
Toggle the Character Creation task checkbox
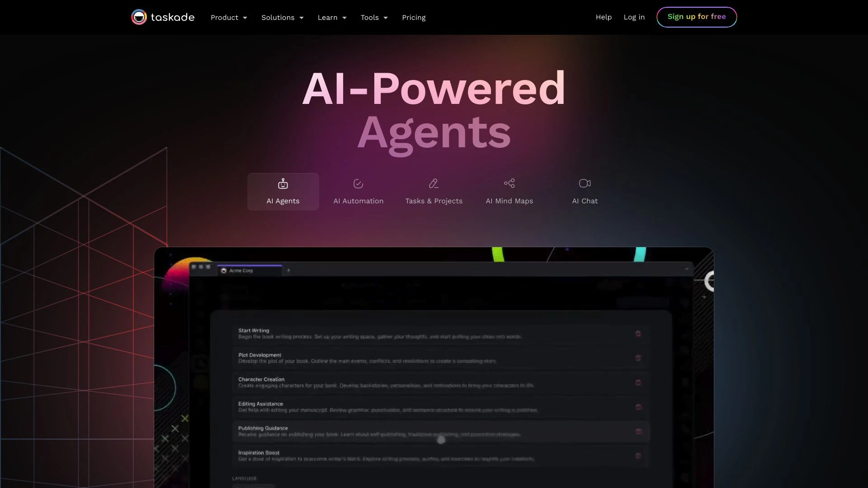click(638, 382)
